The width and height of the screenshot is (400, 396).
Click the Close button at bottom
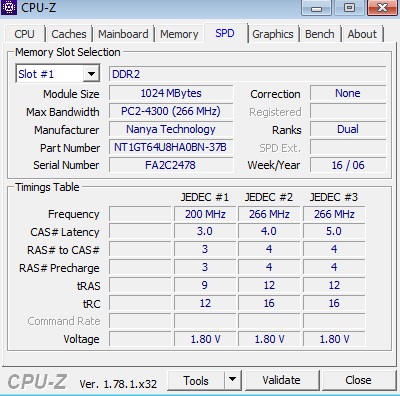click(x=358, y=380)
